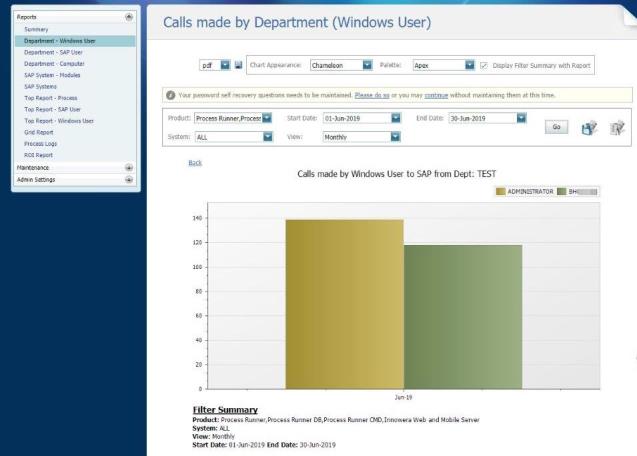The height and width of the screenshot is (456, 637).
Task: Expand the Maintenance section
Action: pyautogui.click(x=129, y=167)
